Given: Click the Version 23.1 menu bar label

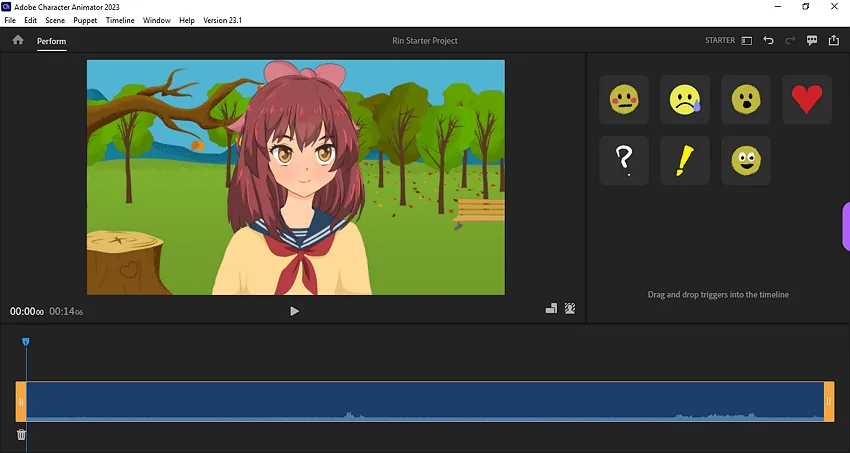Looking at the screenshot, I should (x=222, y=20).
